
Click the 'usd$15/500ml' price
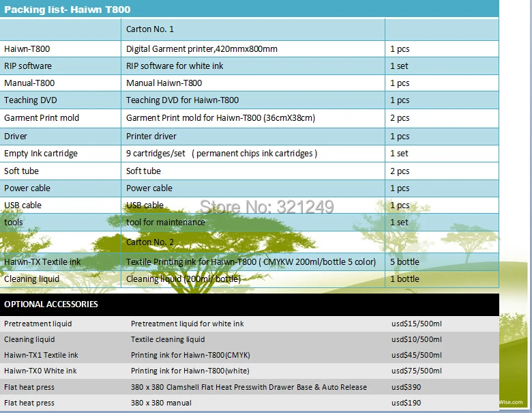[x=416, y=324]
